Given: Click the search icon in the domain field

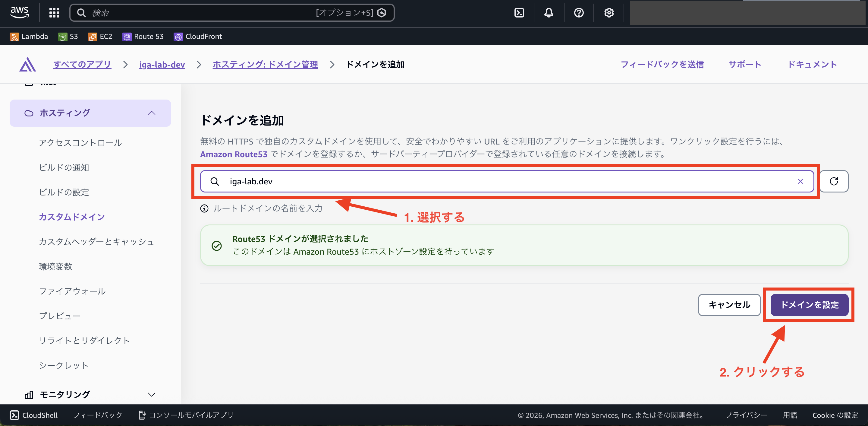Looking at the screenshot, I should pyautogui.click(x=215, y=181).
